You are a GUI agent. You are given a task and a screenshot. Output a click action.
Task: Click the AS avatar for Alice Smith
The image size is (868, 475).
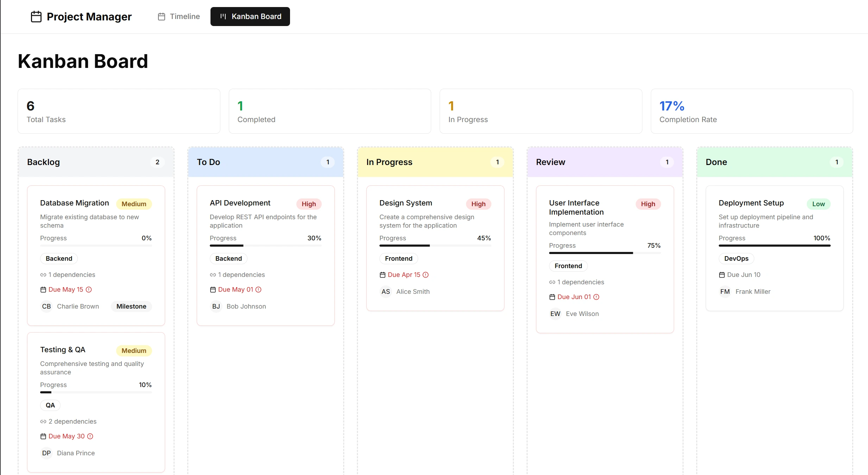click(x=385, y=292)
